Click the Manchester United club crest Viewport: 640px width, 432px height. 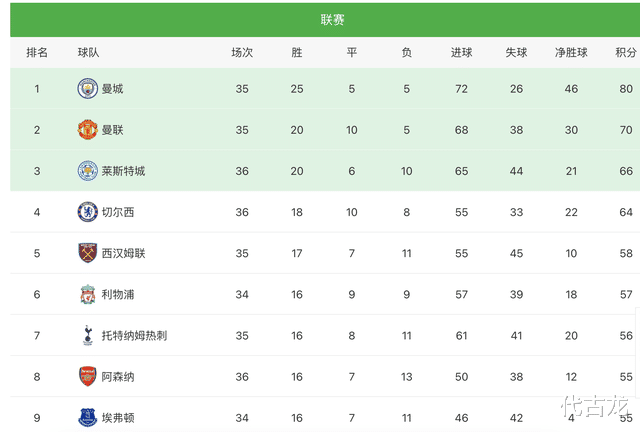(88, 130)
